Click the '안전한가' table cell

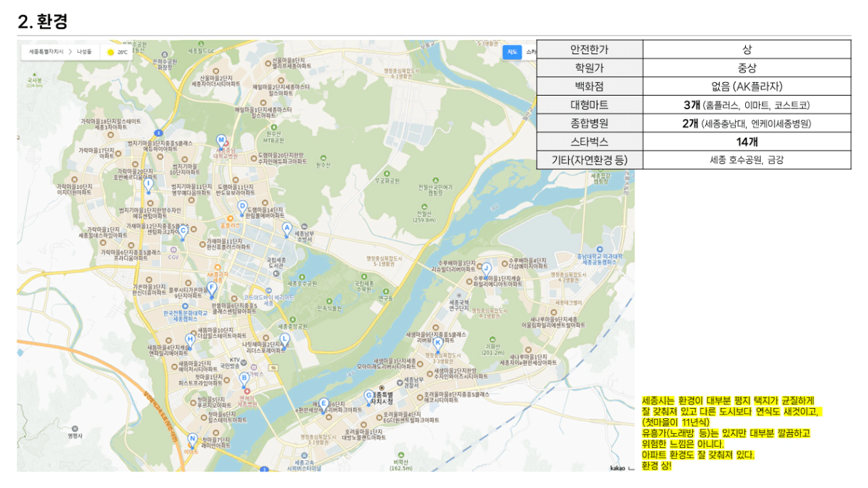point(590,49)
